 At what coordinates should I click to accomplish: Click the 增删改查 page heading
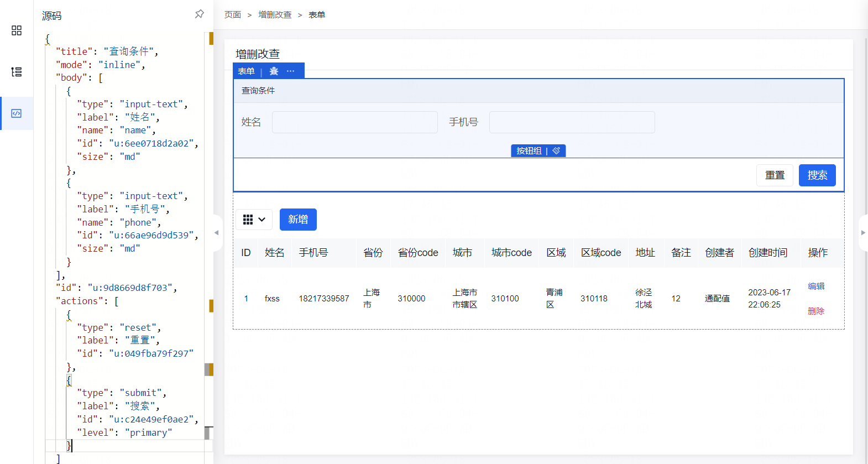point(258,54)
